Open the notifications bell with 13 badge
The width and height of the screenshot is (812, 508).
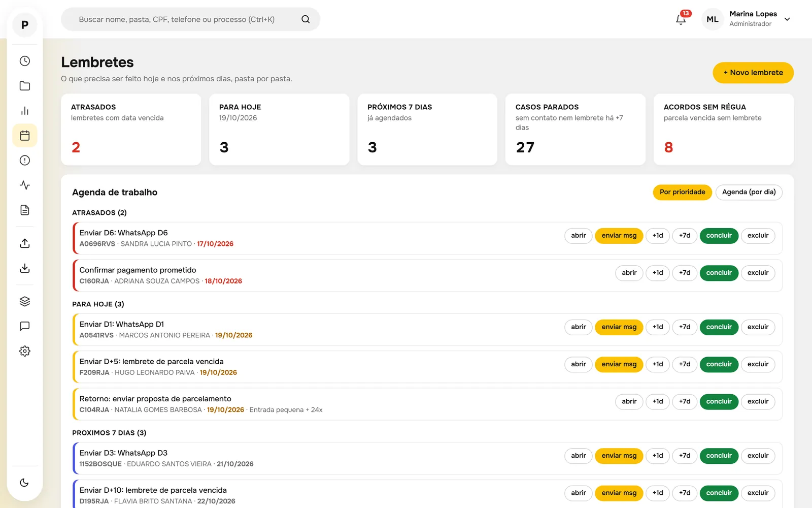(x=681, y=19)
